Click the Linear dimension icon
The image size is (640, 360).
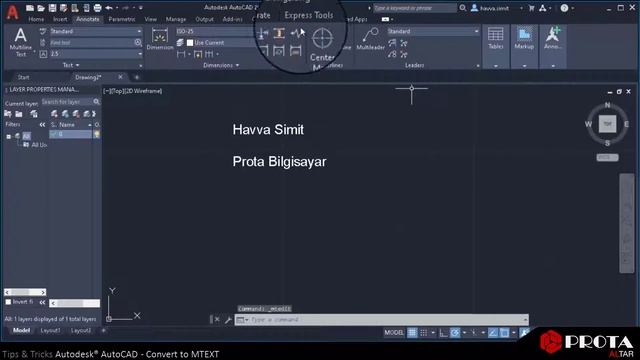[181, 54]
